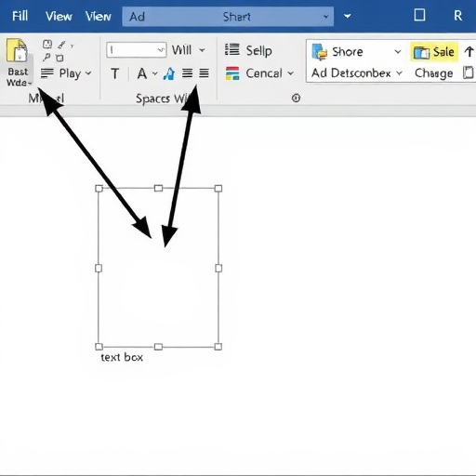Click the top-right handle of the text box
Viewport: 476px width, 476px height.
click(218, 189)
